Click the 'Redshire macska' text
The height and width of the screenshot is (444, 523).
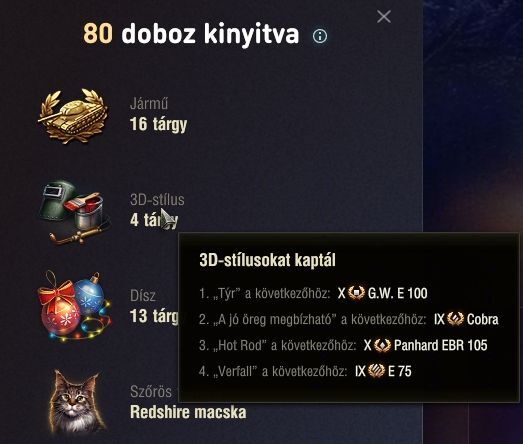click(x=188, y=412)
